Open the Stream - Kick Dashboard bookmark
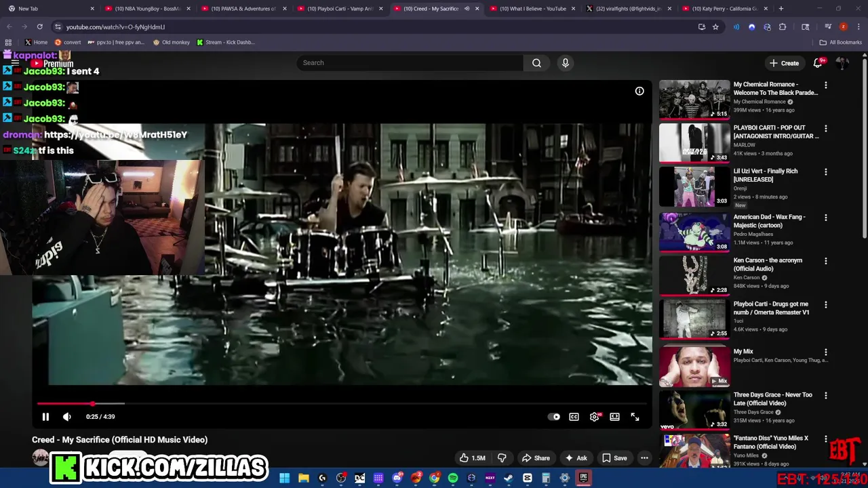868x488 pixels. 225,42
